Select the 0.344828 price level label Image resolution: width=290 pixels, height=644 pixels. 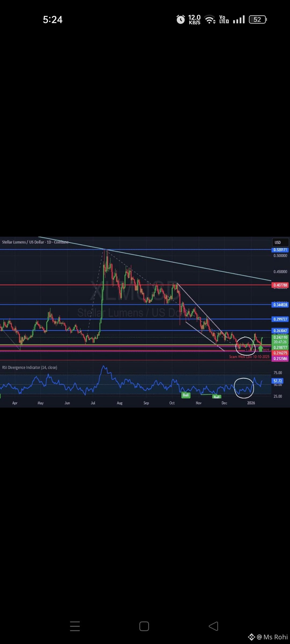280,305
